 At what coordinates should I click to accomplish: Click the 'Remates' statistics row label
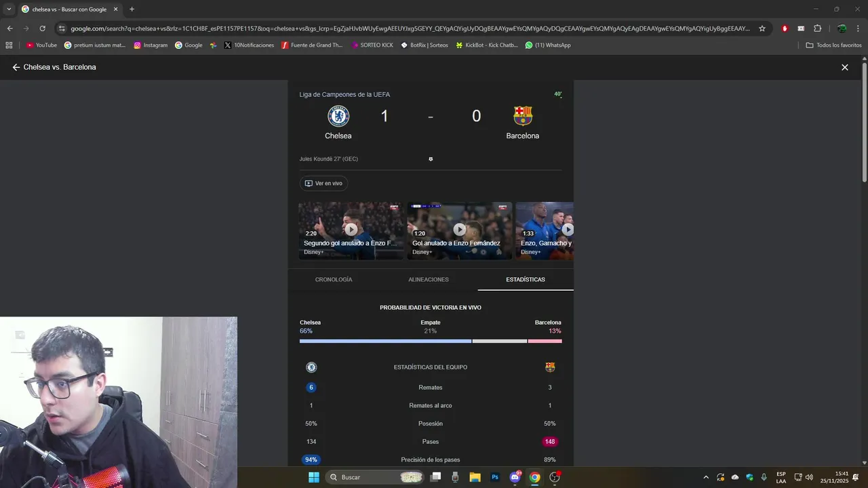431,388
